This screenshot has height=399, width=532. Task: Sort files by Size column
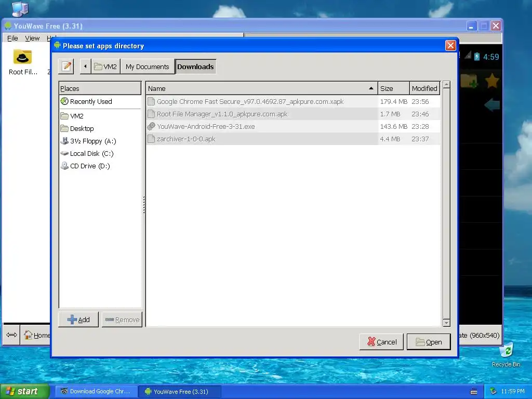point(394,88)
